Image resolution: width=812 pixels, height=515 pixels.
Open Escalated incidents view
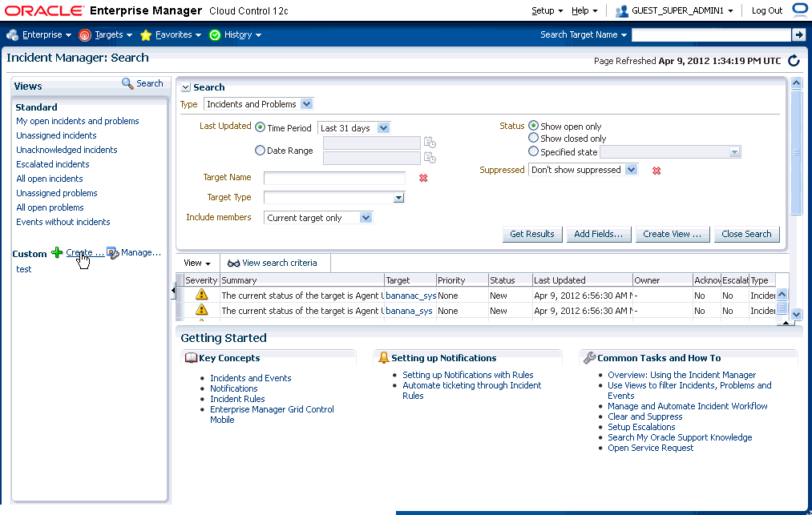pyautogui.click(x=52, y=165)
